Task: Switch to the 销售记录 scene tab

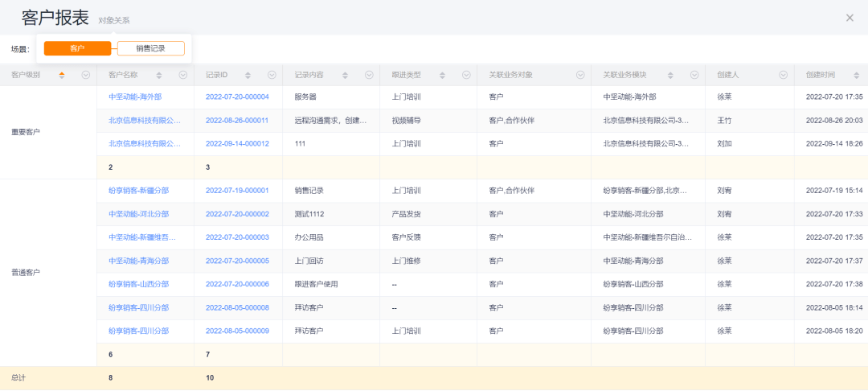Action: 150,49
